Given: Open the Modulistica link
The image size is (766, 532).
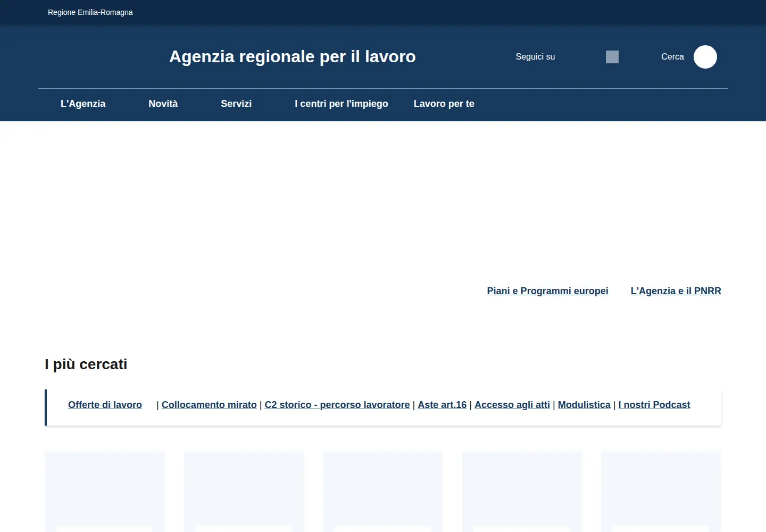Looking at the screenshot, I should [584, 405].
